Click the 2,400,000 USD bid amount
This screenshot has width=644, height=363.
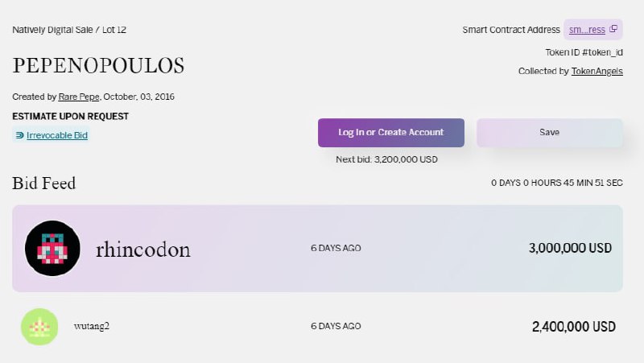click(x=574, y=327)
